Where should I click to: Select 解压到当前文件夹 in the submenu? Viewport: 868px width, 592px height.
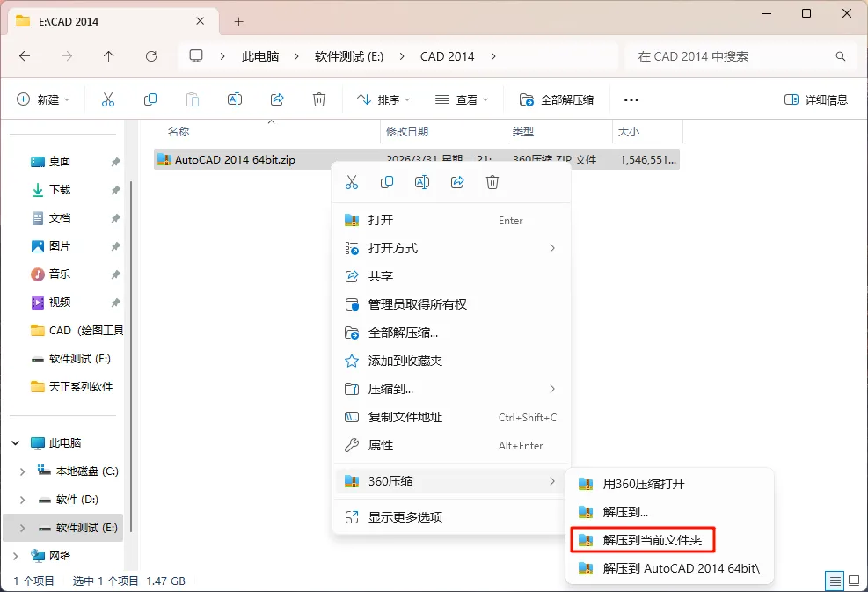[643, 540]
